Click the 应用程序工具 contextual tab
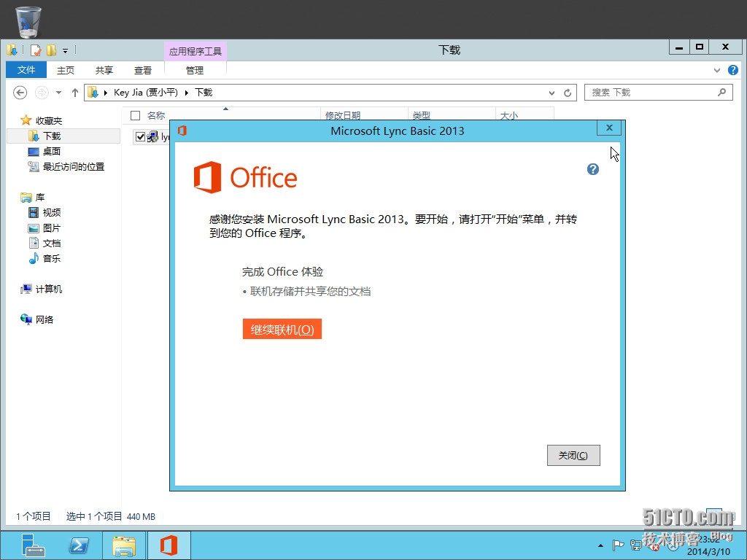 [x=196, y=51]
